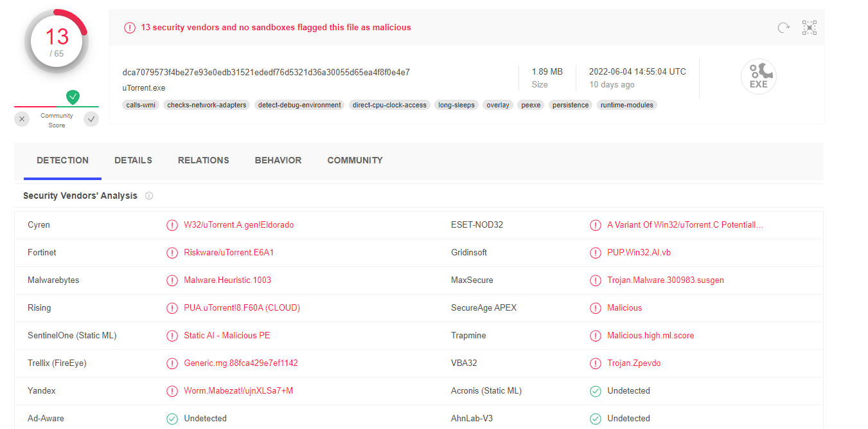This screenshot has width=868, height=429.
Task: Click the 1.89 MB size value
Action: (x=547, y=71)
